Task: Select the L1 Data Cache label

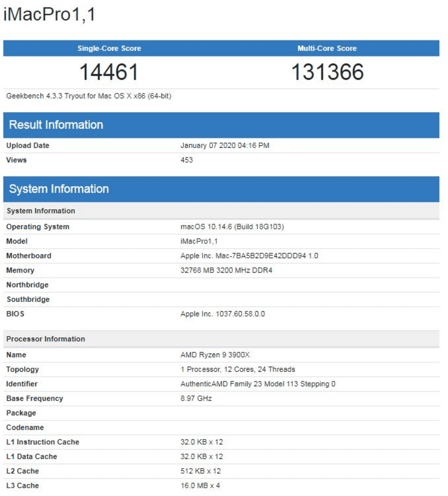Action: tap(32, 457)
